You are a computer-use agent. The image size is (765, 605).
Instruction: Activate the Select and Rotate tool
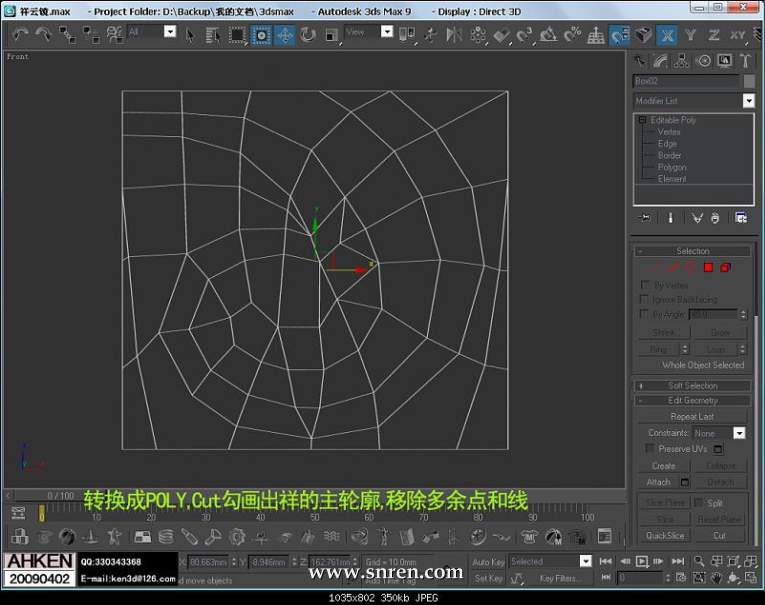coord(307,35)
